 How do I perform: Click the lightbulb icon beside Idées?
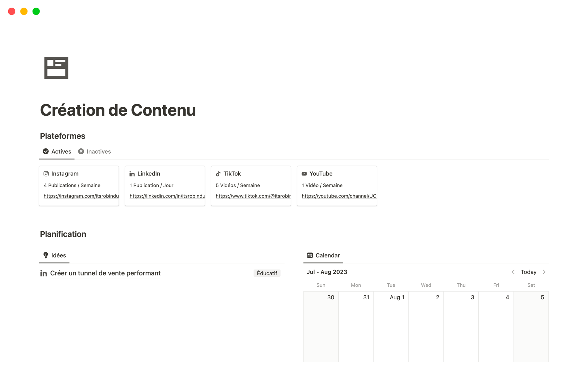[46, 255]
